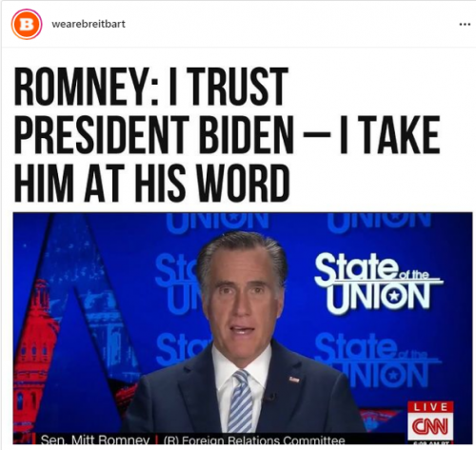Click the Sen. Mitt Romney caption text
The height and width of the screenshot is (450, 476).
(95, 440)
